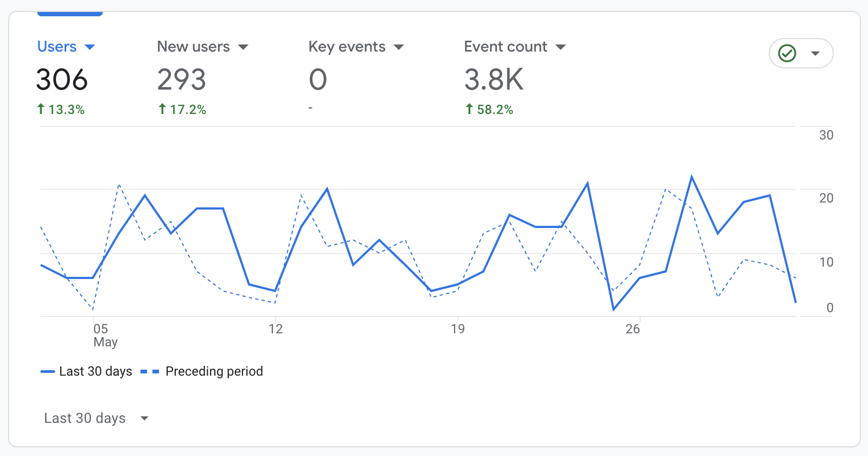Viewport: 868px width, 456px height.
Task: Click the Last 30 days legend line swatch
Action: pos(48,372)
